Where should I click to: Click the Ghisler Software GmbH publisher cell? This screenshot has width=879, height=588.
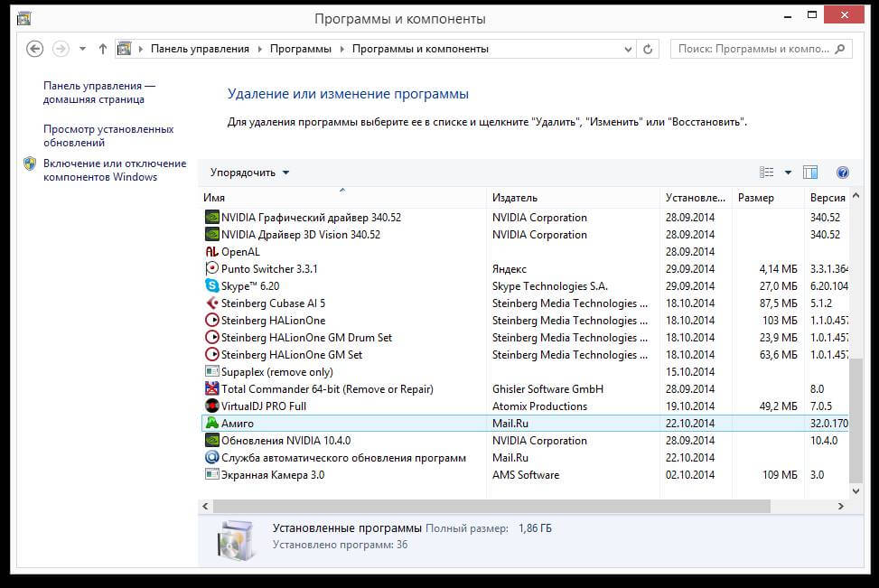point(547,389)
